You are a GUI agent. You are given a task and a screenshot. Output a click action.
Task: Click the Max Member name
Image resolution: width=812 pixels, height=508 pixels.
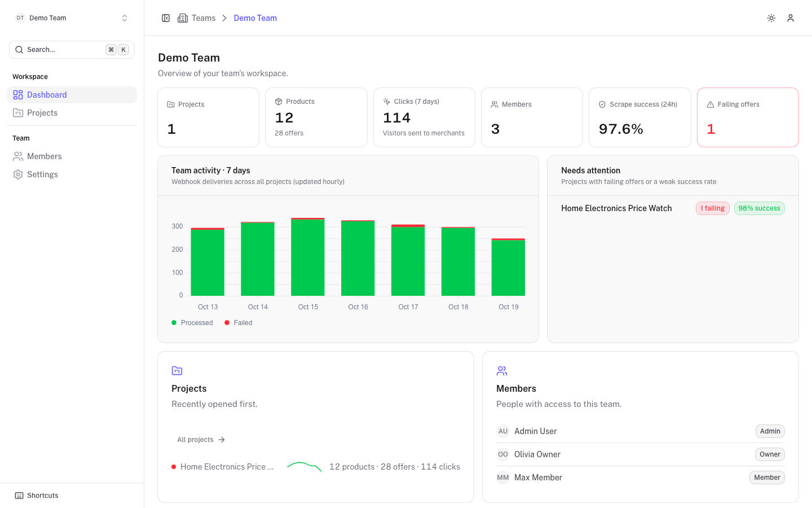[538, 478]
